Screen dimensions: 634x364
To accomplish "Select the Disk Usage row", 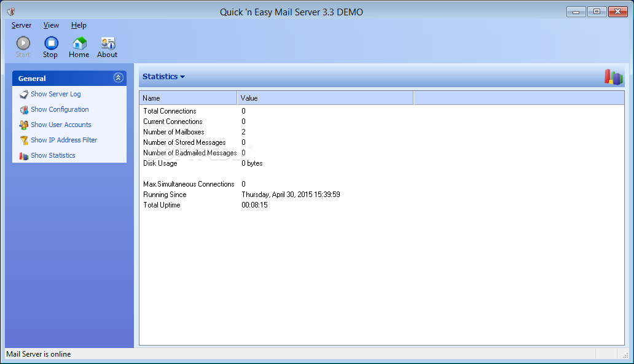I will click(x=382, y=164).
